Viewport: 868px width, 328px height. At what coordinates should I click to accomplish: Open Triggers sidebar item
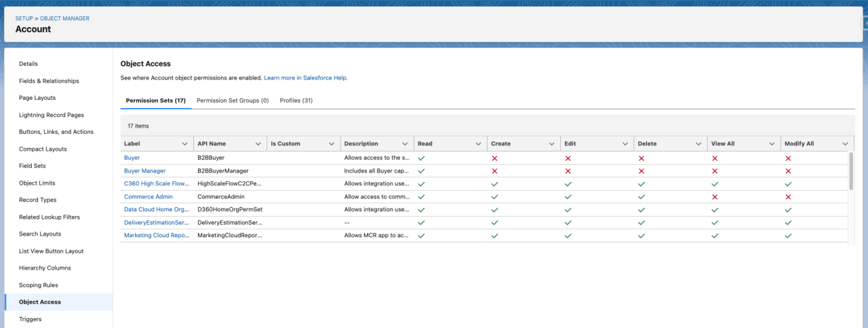[x=31, y=319]
